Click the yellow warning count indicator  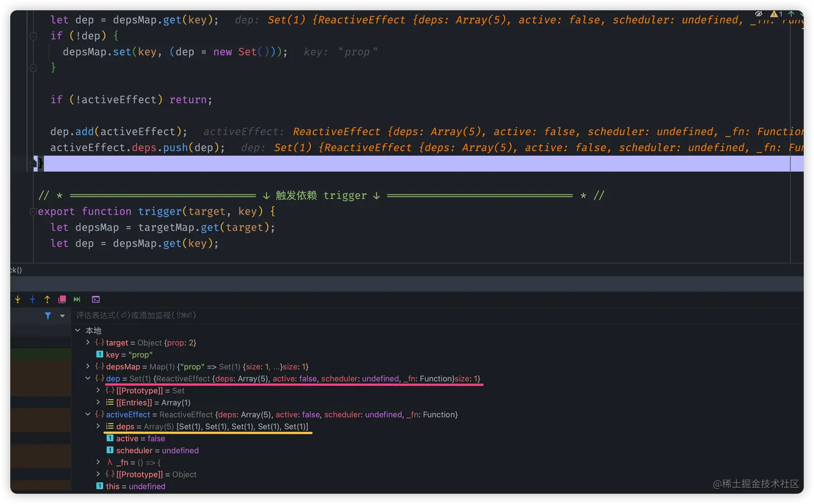click(x=777, y=14)
